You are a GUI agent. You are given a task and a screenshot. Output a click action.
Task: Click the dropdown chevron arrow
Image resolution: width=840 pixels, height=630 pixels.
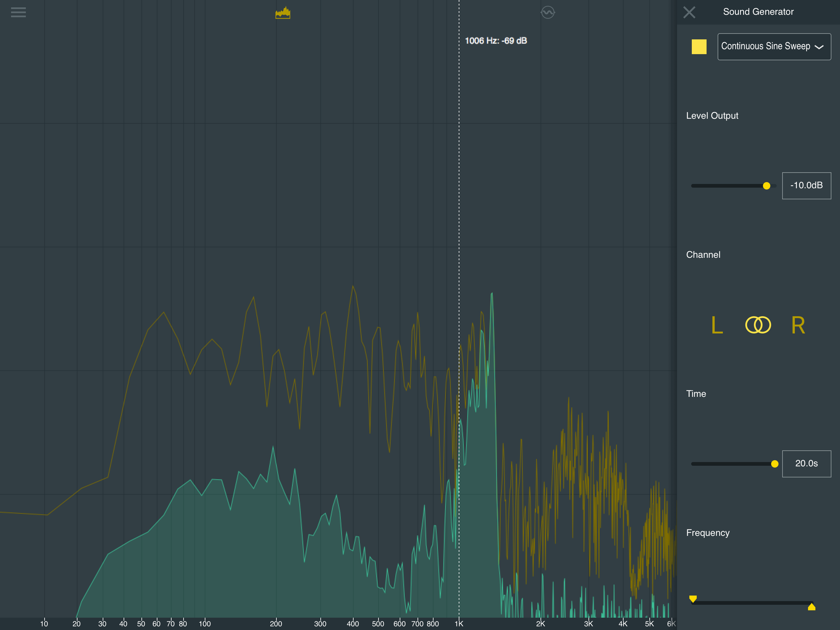(819, 47)
